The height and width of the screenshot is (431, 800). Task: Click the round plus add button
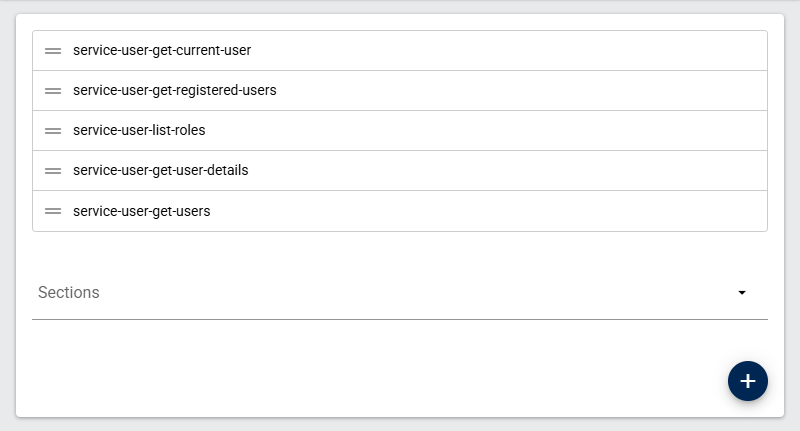point(747,381)
